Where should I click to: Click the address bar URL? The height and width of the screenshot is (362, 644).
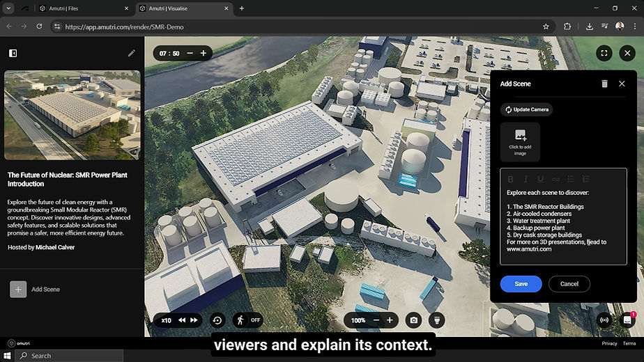pyautogui.click(x=125, y=26)
